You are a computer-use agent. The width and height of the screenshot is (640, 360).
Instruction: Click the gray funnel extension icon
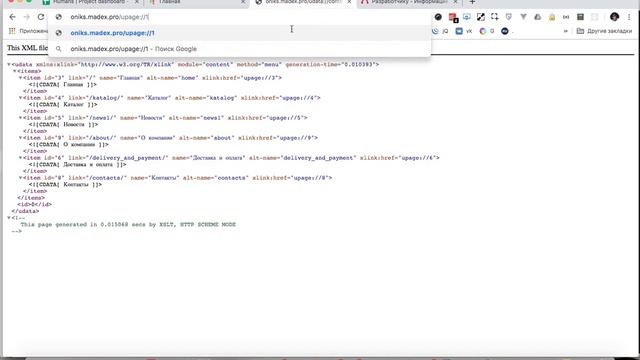tap(523, 17)
